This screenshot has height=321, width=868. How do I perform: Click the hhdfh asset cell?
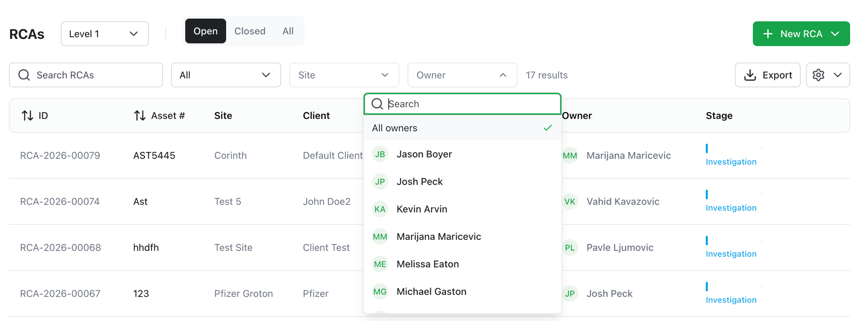146,247
